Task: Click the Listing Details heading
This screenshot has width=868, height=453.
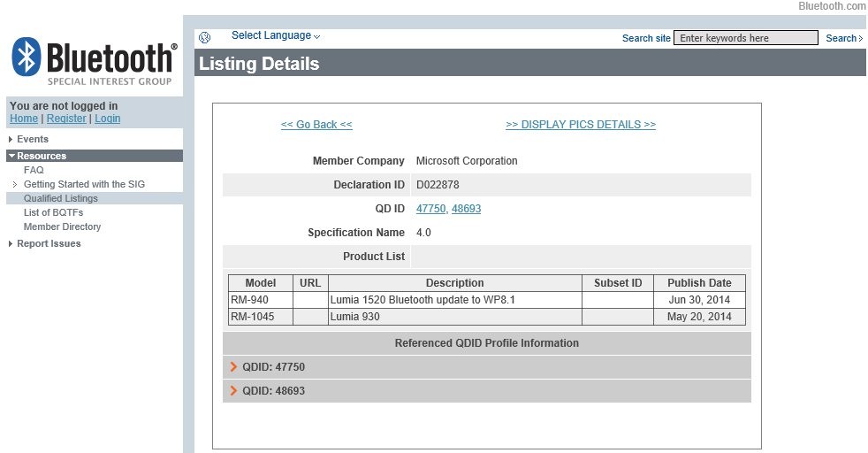Action: 259,64
